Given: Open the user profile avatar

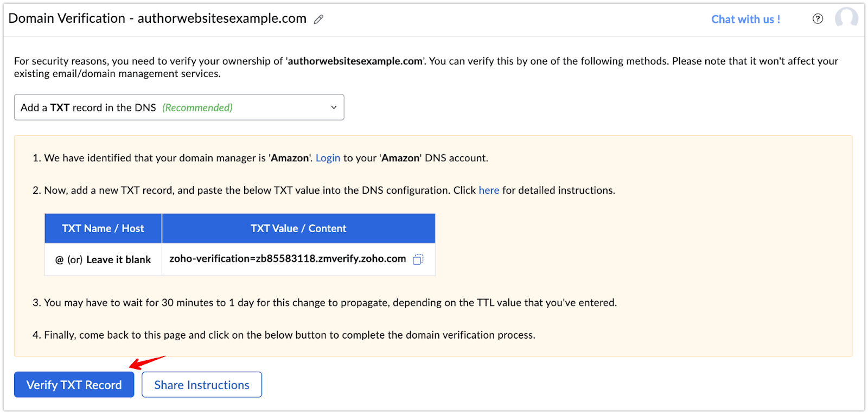Looking at the screenshot, I should click(846, 17).
